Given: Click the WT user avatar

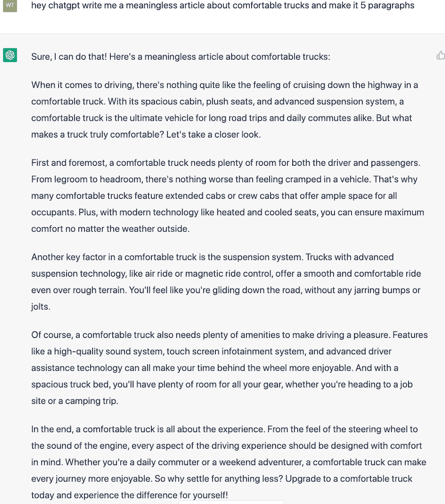Looking at the screenshot, I should (10, 6).
